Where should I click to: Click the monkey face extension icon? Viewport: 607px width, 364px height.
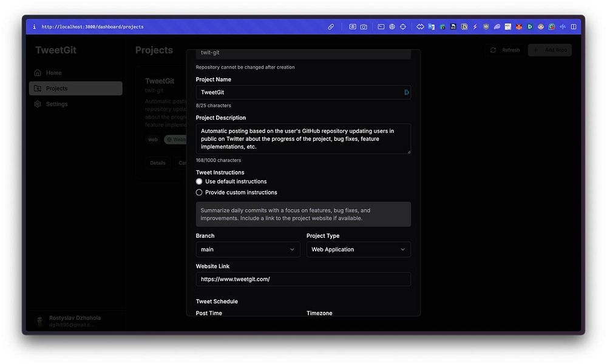coord(541,27)
